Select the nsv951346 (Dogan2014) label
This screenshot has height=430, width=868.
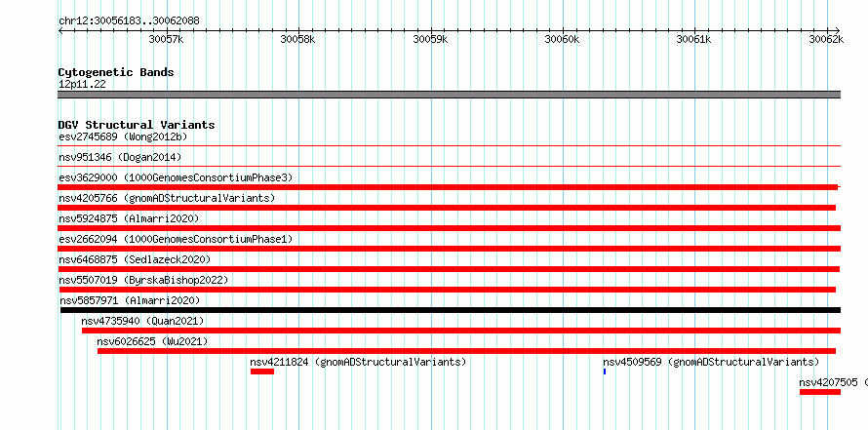[120, 157]
